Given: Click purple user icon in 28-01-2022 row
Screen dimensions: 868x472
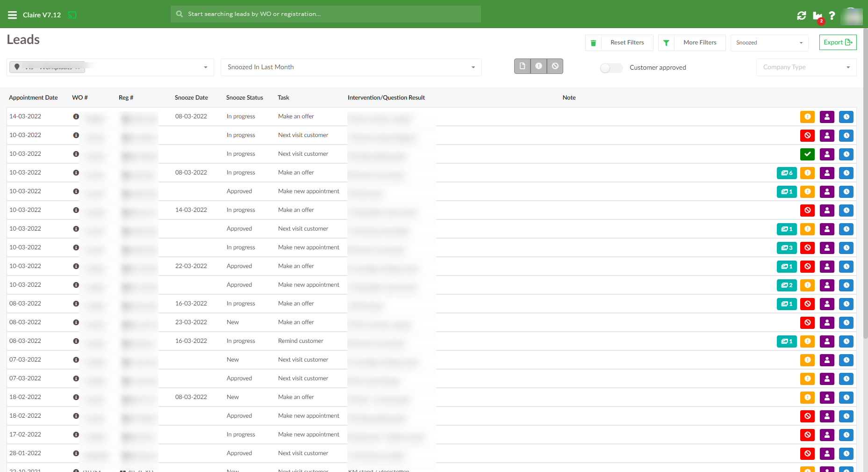Looking at the screenshot, I should (827, 454).
